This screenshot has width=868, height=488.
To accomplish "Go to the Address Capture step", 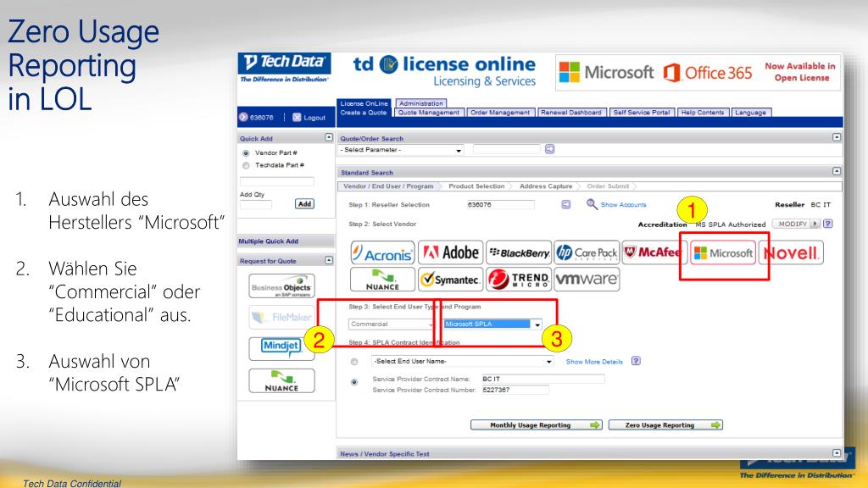I will [546, 186].
